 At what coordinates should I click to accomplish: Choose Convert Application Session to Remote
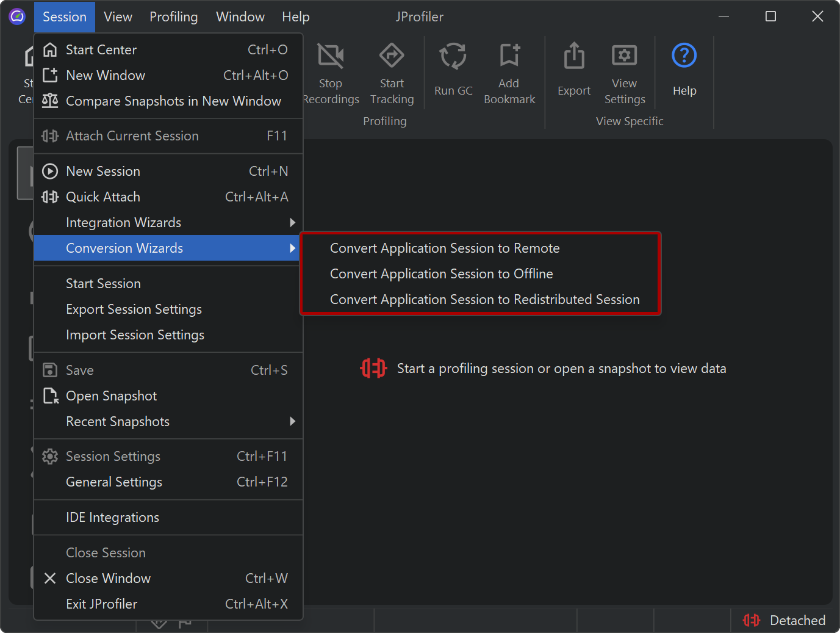click(x=445, y=248)
